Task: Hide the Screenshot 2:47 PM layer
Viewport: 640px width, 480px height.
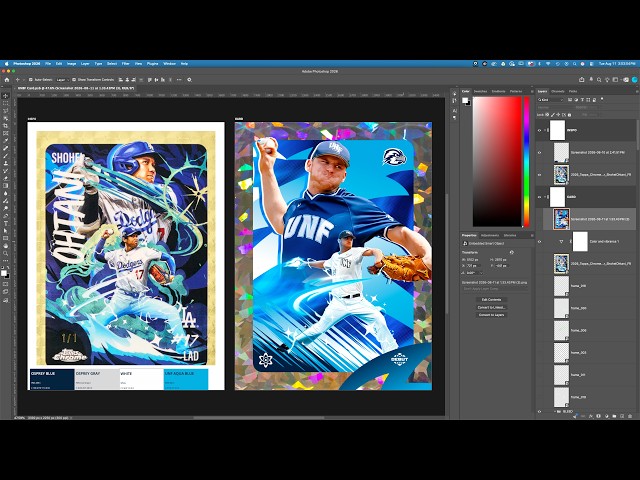Action: [540, 152]
